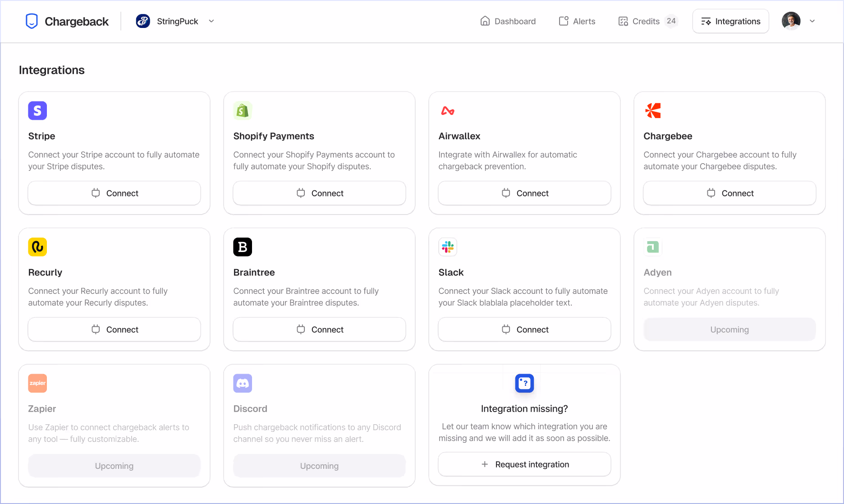Click the Dashboard home icon
This screenshot has height=504, width=844.
click(x=485, y=21)
